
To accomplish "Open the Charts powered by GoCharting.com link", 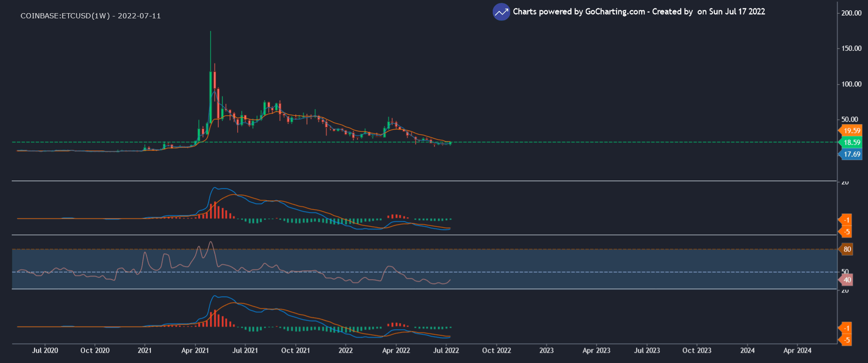I will pos(579,12).
